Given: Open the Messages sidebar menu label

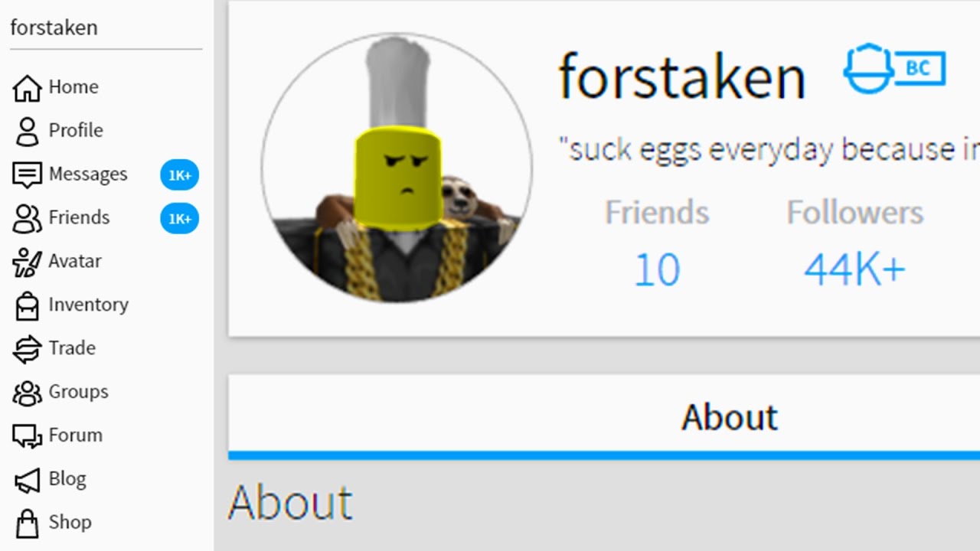Looking at the screenshot, I should [88, 174].
